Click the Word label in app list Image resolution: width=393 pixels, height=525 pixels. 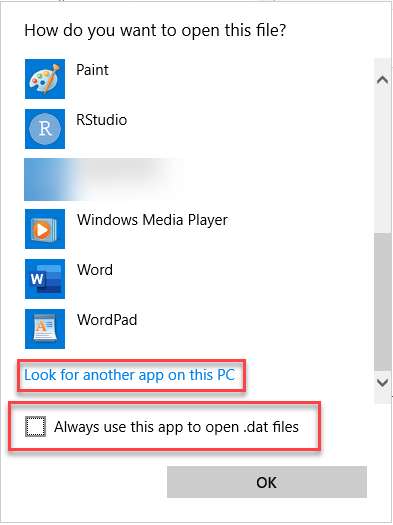[95, 270]
